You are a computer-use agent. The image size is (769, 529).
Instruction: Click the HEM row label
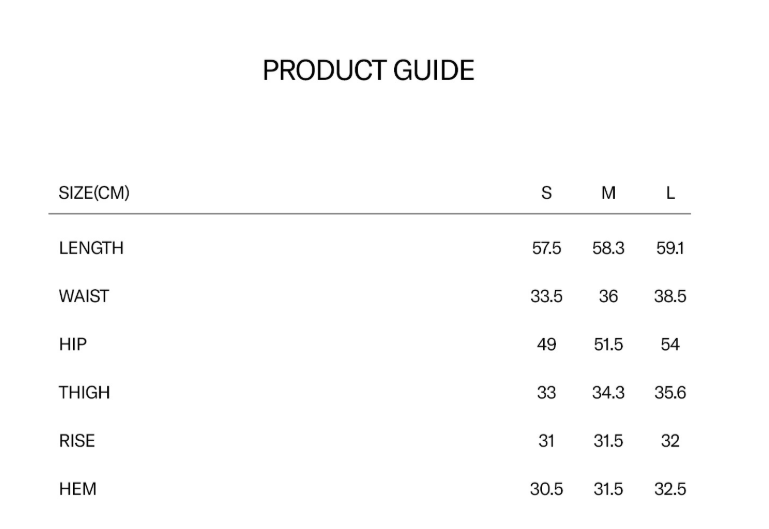77,489
